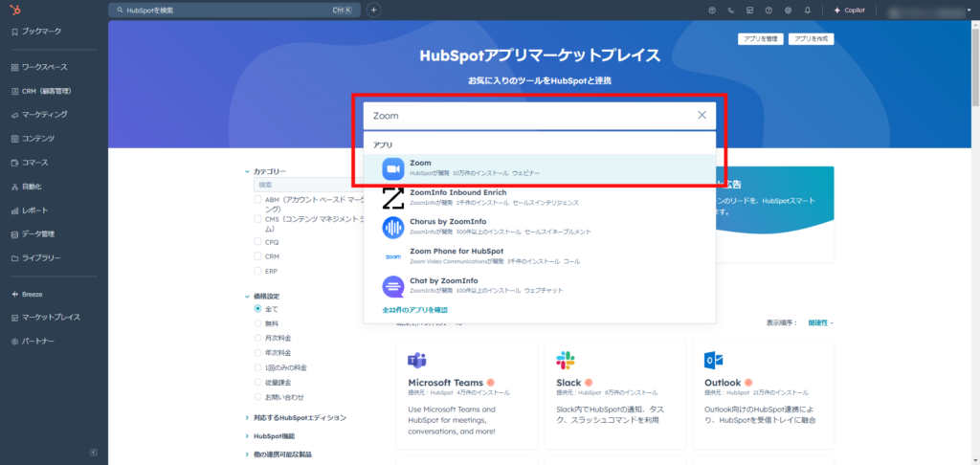Collapse the left sidebar with arrow icon
980x465 pixels.
click(94, 452)
